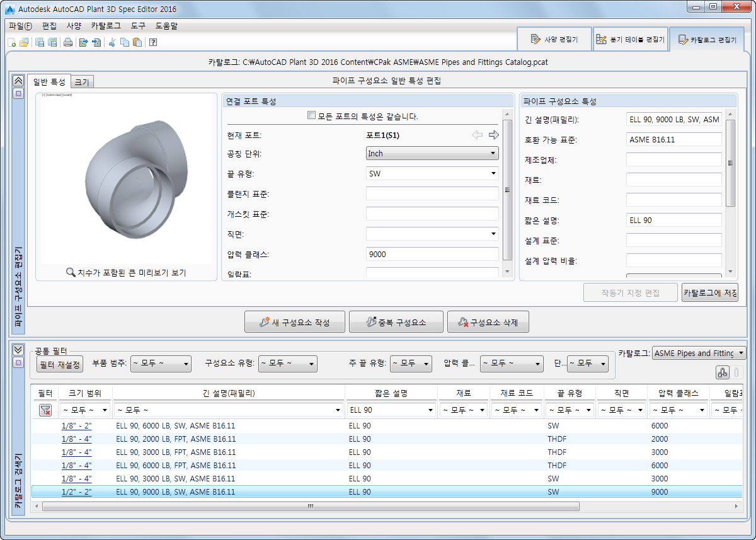Open size link 1/2" - 2" in 9000 LB row
The height and width of the screenshot is (540, 756).
coord(77,492)
